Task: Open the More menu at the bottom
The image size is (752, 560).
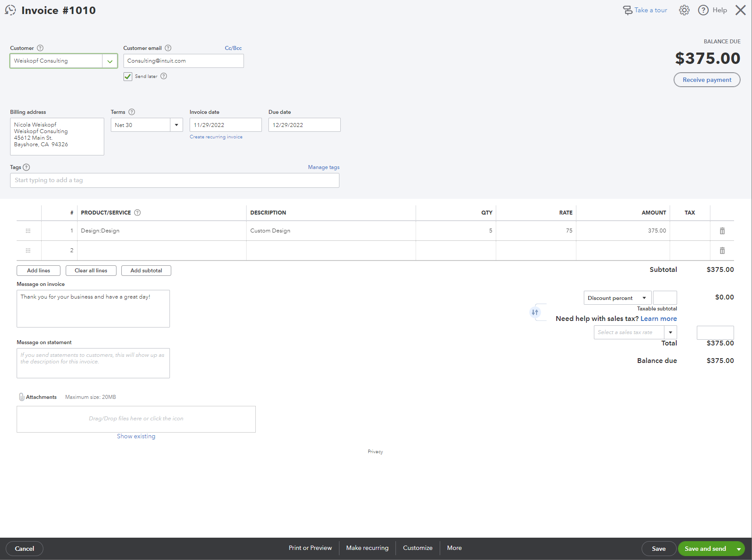Action: [454, 548]
